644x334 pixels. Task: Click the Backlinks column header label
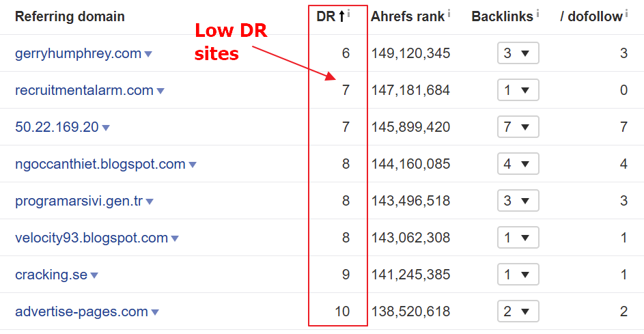tap(502, 16)
